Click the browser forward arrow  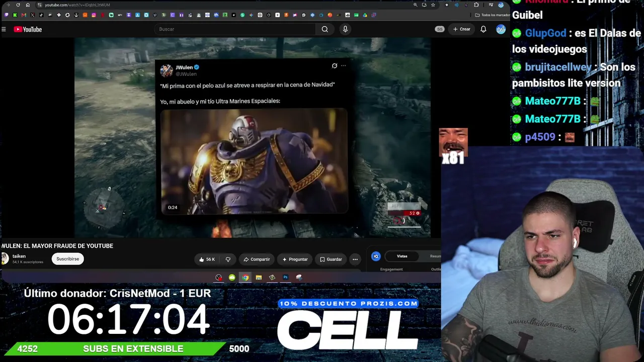[x=8, y=5]
